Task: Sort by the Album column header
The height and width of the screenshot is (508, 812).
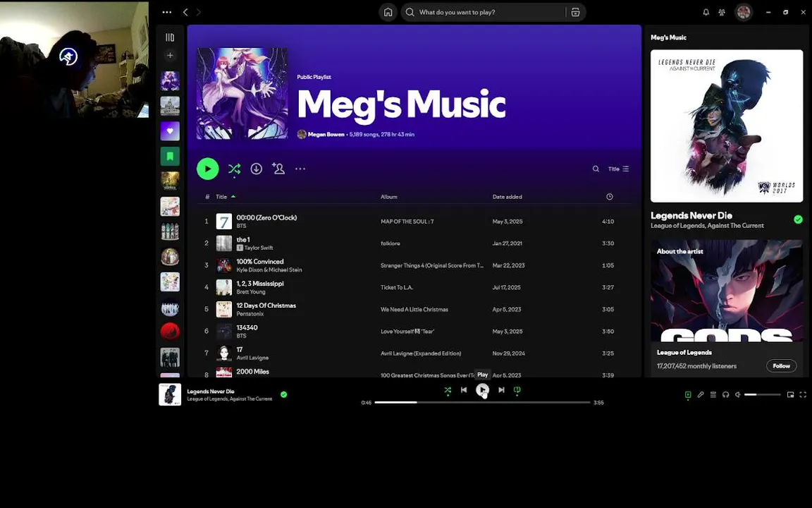Action: coord(389,196)
